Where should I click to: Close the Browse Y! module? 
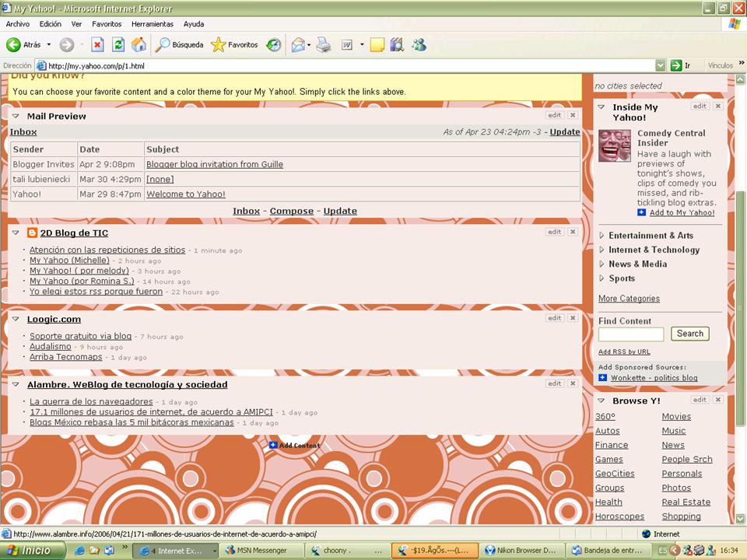coord(718,400)
